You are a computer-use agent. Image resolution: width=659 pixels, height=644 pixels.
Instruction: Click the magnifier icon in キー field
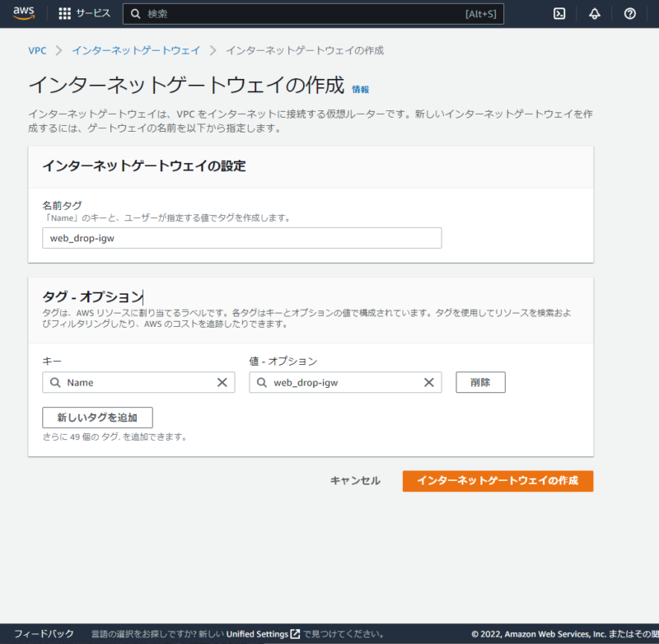[x=55, y=382]
